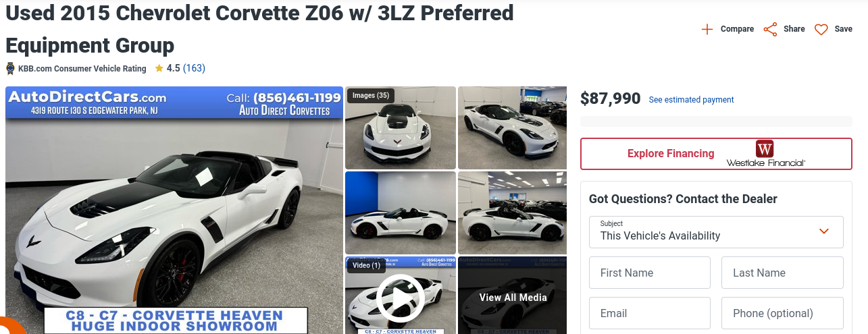The height and width of the screenshot is (334, 868).
Task: Click the KBB.com badge icon
Action: click(10, 68)
